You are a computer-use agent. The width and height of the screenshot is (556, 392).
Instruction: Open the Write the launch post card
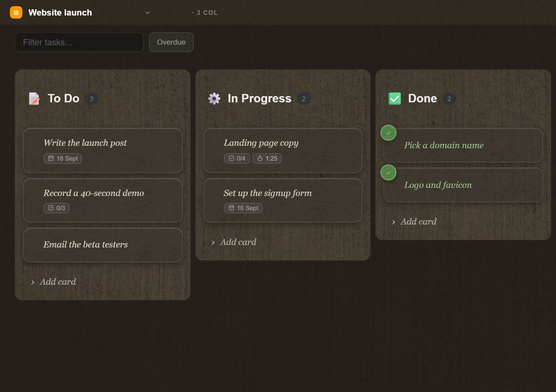(103, 150)
